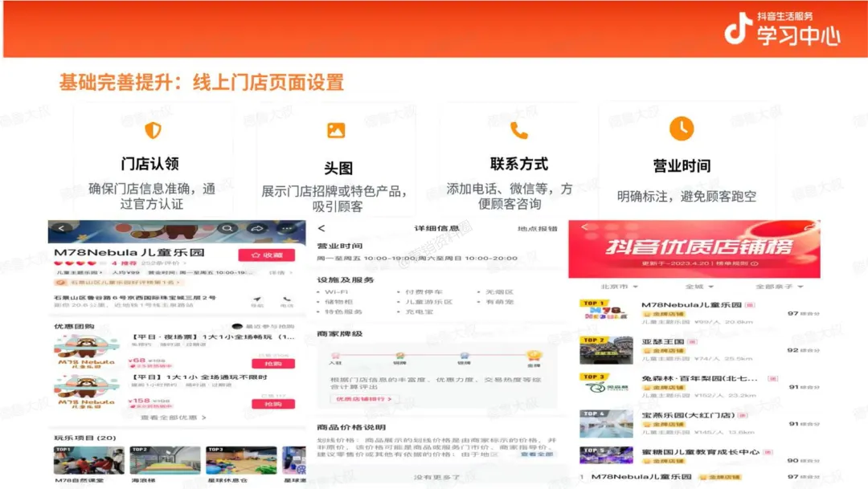Open the 详情 link beside business hours

pos(280,273)
